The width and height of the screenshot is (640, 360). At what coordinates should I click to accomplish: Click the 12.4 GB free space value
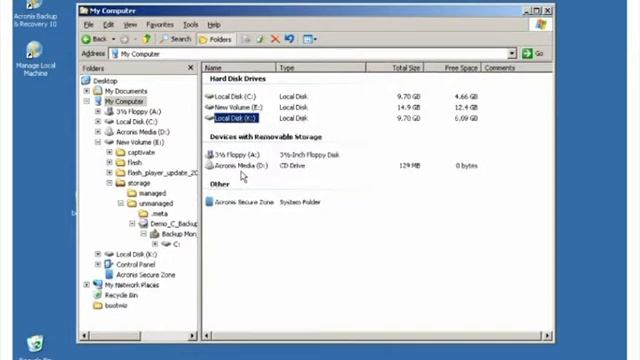coord(466,107)
